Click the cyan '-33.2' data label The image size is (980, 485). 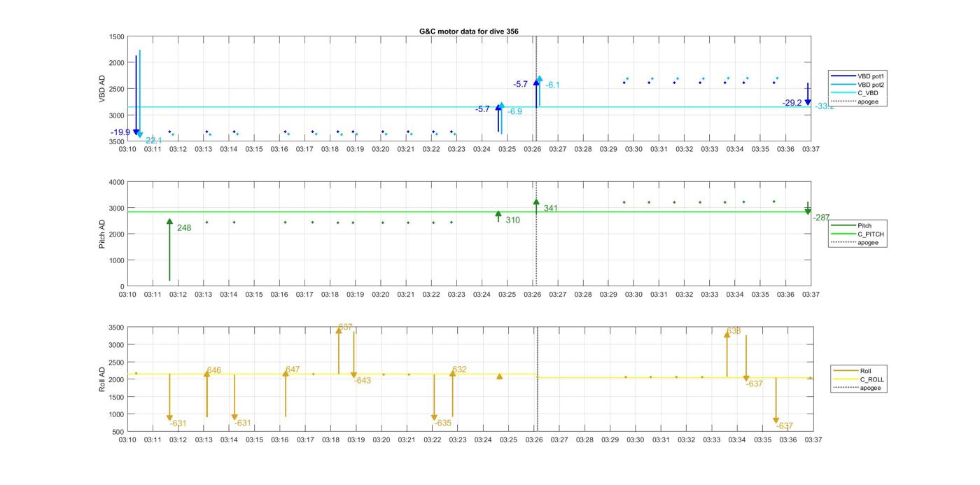pos(825,106)
